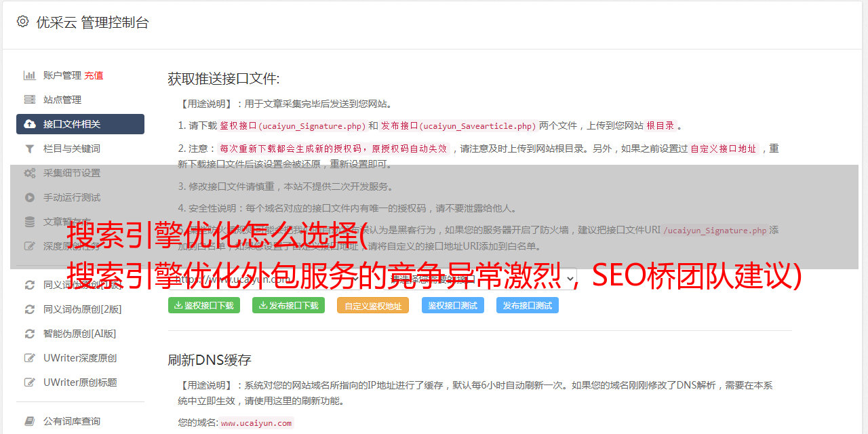Click the edit icon for UWriter深度原创
Viewport: 868px width, 434px height.
[30, 358]
